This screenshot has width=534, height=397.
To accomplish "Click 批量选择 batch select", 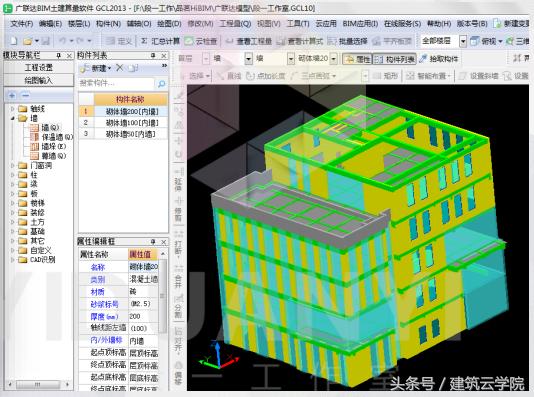I will pos(348,41).
